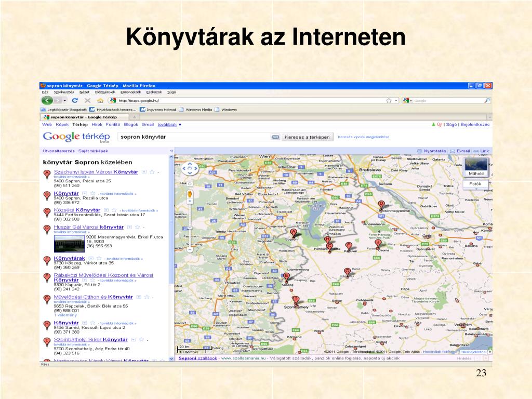
Task: Click the Huszár Gál library photo thumbnail
Action: coord(69,244)
